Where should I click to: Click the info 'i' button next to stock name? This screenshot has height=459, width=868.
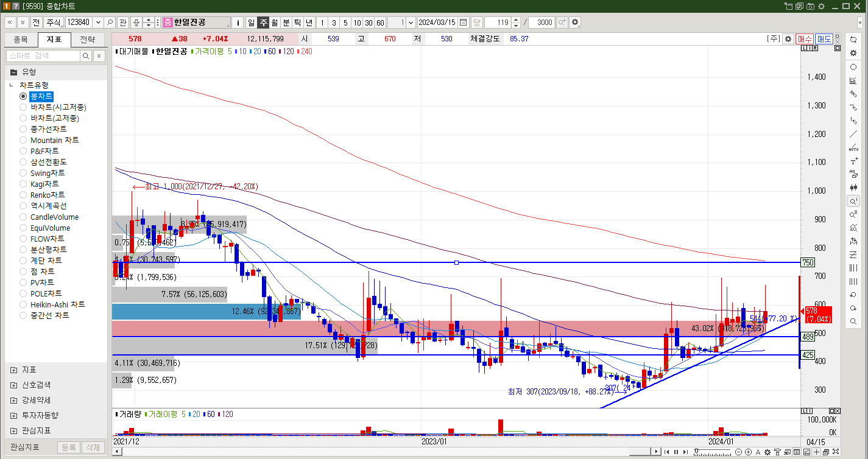click(x=238, y=22)
